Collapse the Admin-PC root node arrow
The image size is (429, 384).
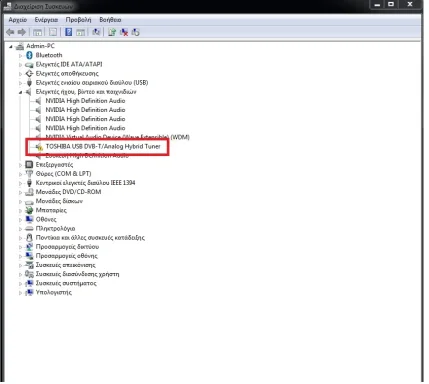(11, 47)
